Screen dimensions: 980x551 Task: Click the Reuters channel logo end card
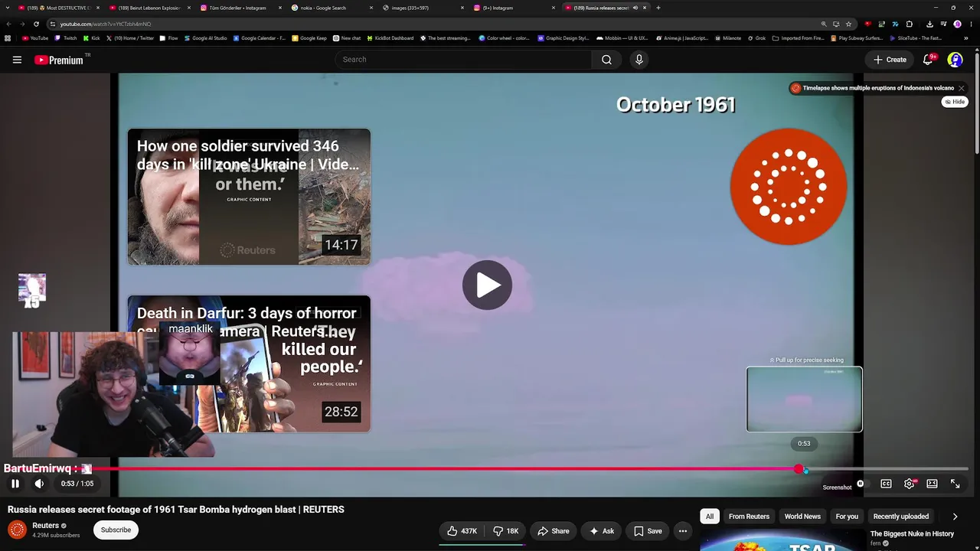[789, 187]
